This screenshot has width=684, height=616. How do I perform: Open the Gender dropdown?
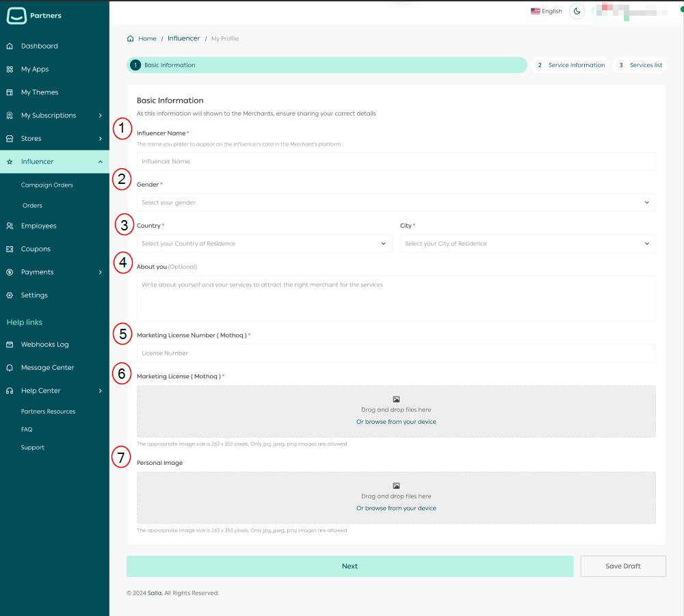point(396,202)
